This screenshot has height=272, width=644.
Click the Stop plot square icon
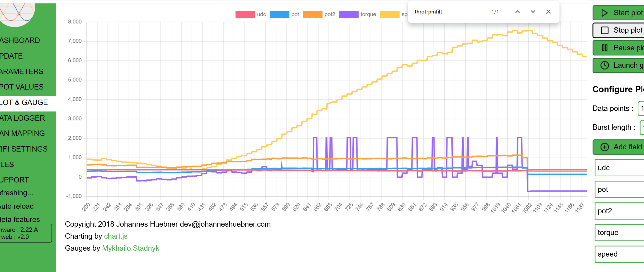[604, 30]
